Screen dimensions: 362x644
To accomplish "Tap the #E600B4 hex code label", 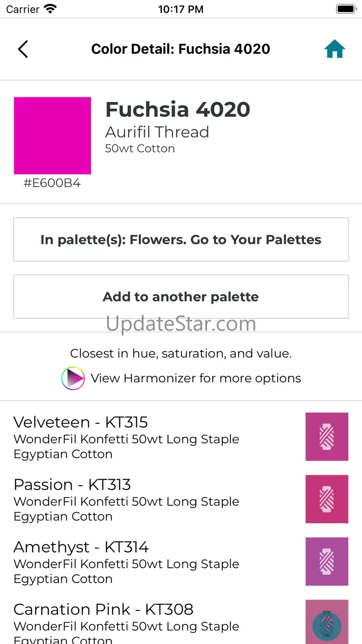I will point(52,183).
